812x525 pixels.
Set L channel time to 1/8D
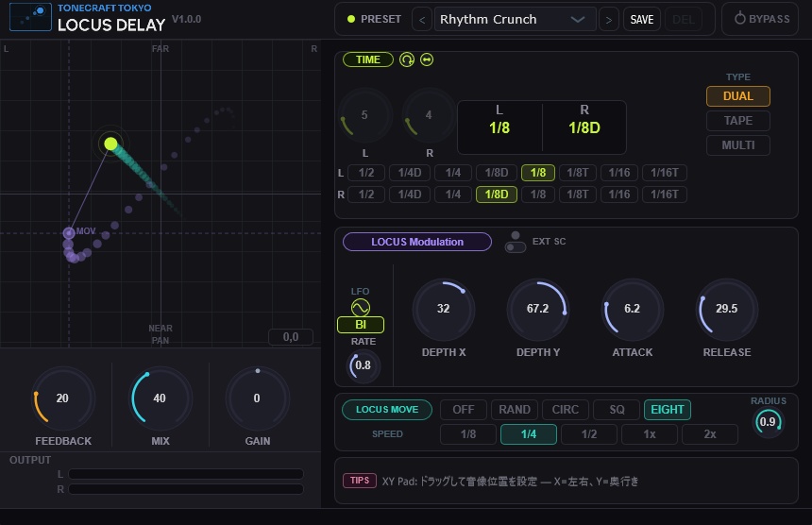[497, 173]
